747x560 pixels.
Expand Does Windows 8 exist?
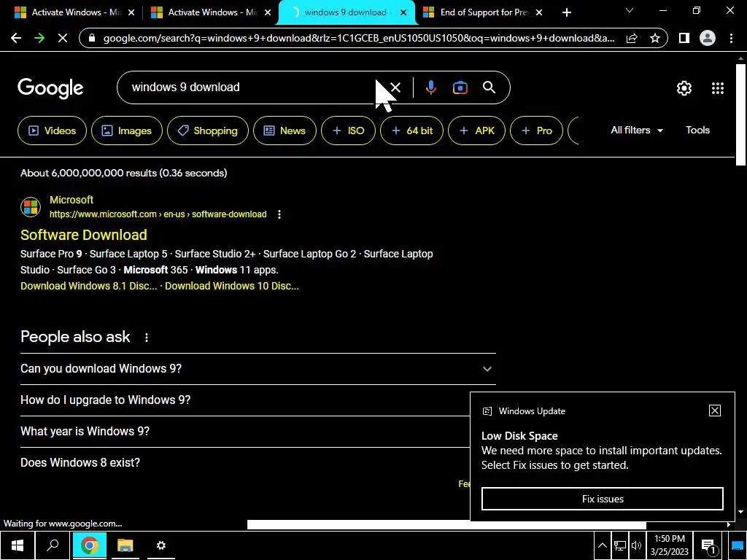(x=245, y=463)
